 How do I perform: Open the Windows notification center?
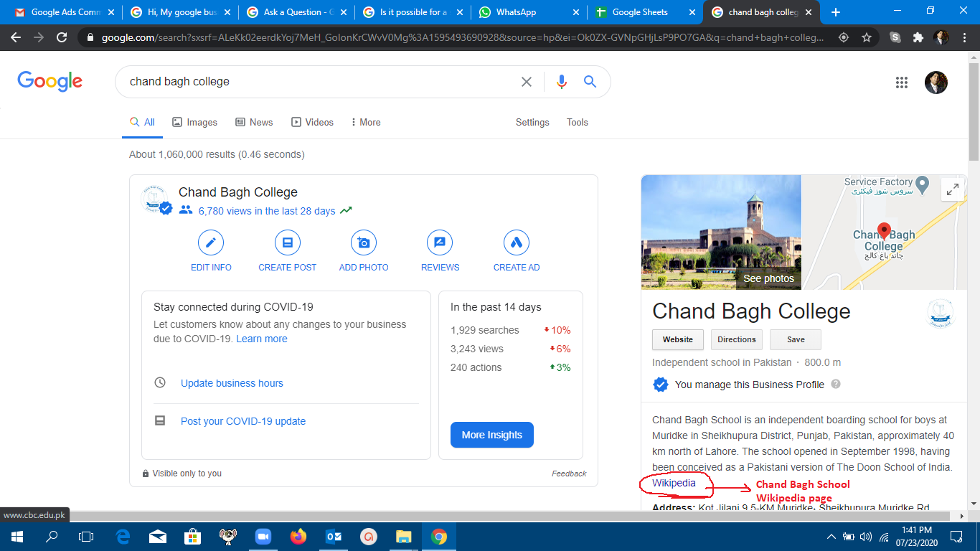[x=956, y=536]
